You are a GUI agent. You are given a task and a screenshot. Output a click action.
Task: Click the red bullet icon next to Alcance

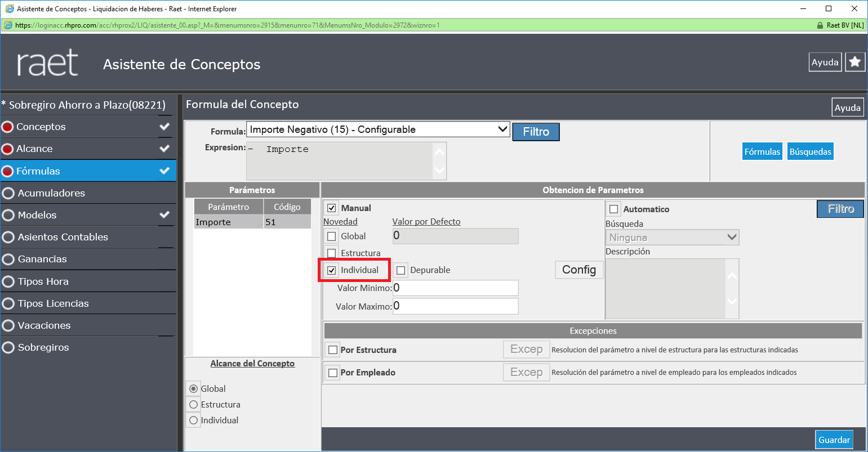(x=7, y=149)
